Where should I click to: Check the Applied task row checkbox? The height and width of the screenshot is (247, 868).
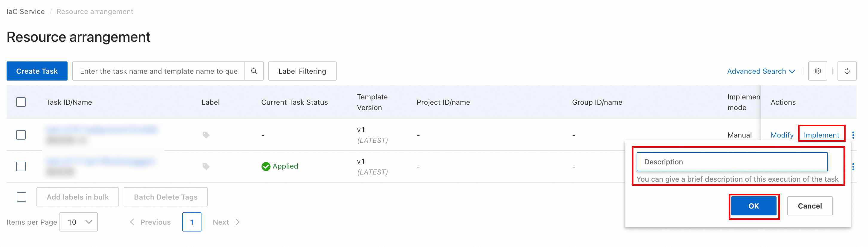(x=21, y=166)
